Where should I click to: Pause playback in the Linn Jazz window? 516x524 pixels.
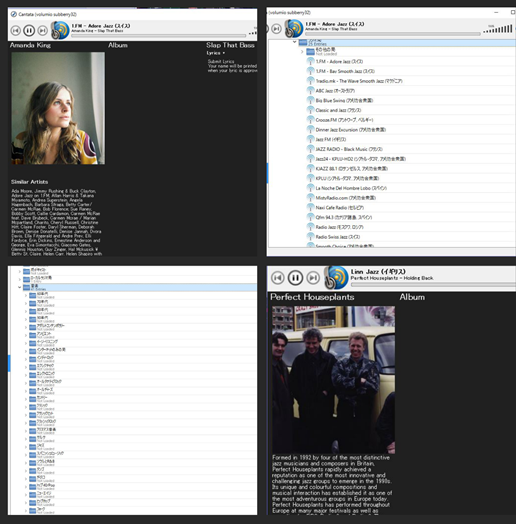[295, 278]
